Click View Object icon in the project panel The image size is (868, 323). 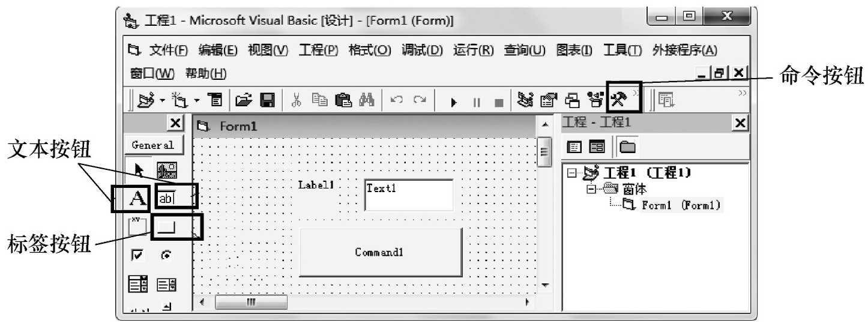click(x=597, y=146)
